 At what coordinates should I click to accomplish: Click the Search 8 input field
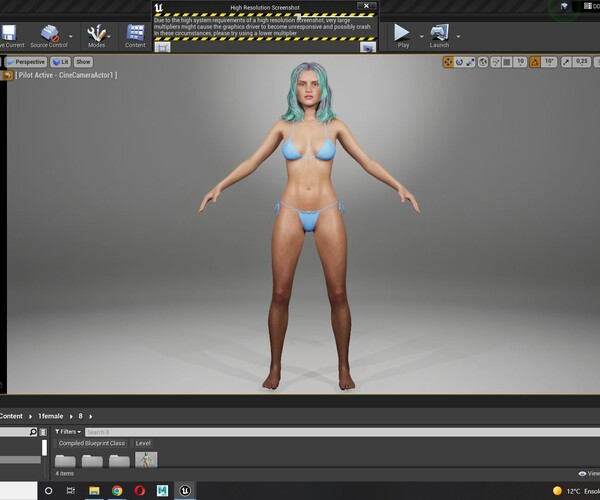(x=342, y=432)
